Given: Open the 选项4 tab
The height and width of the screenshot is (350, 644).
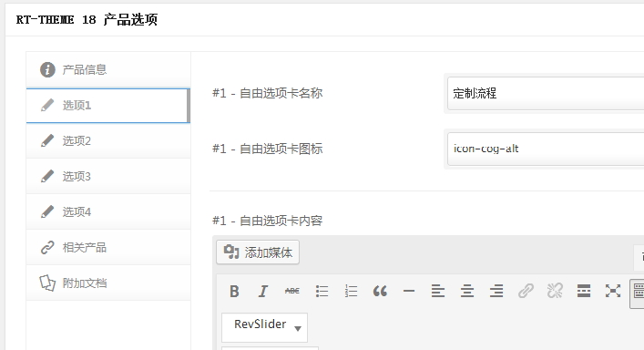Looking at the screenshot, I should tap(108, 212).
